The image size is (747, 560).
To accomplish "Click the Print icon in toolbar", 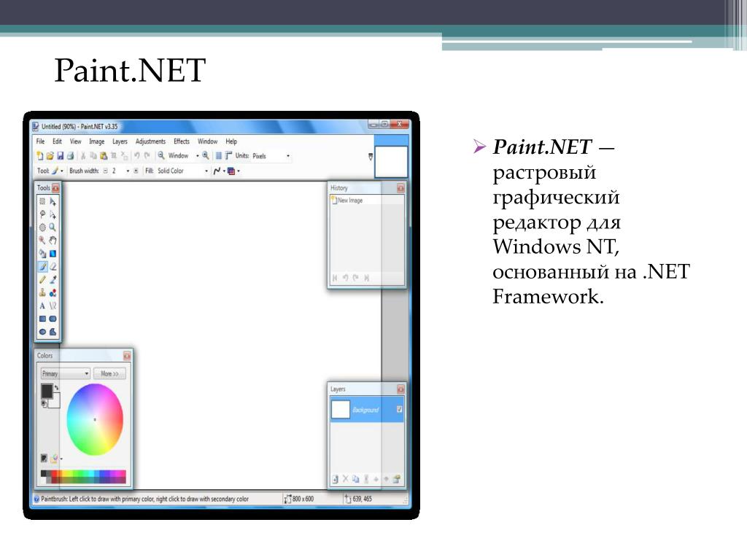I will pos(70,156).
